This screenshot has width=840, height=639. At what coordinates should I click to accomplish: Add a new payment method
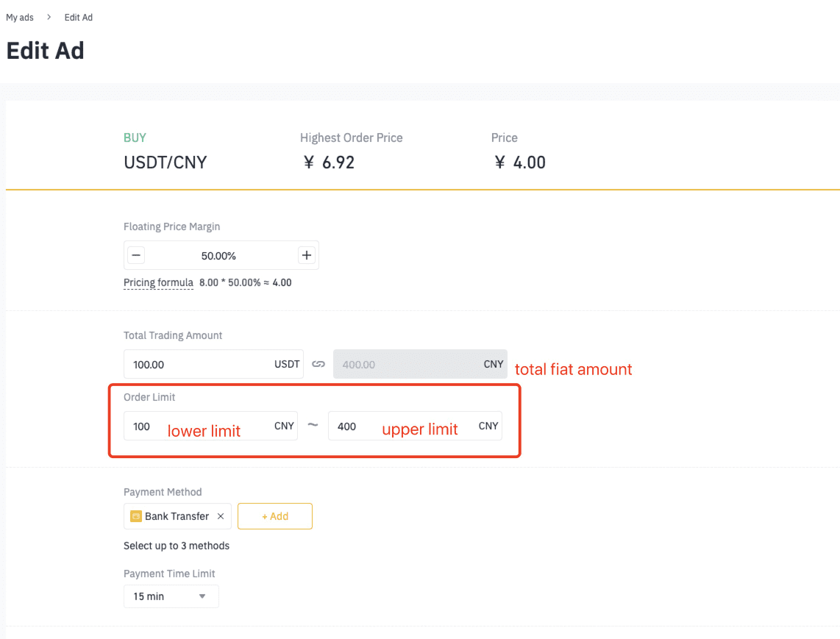coord(275,516)
